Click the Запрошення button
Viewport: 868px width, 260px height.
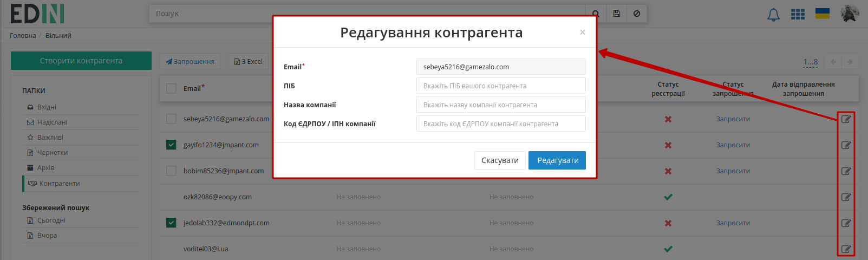click(190, 62)
